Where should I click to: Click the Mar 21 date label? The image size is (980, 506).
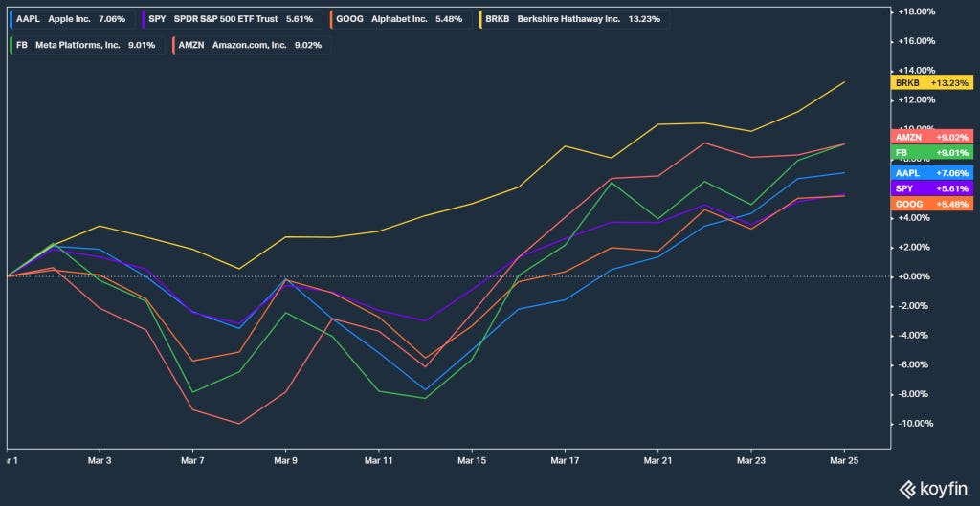(x=658, y=460)
